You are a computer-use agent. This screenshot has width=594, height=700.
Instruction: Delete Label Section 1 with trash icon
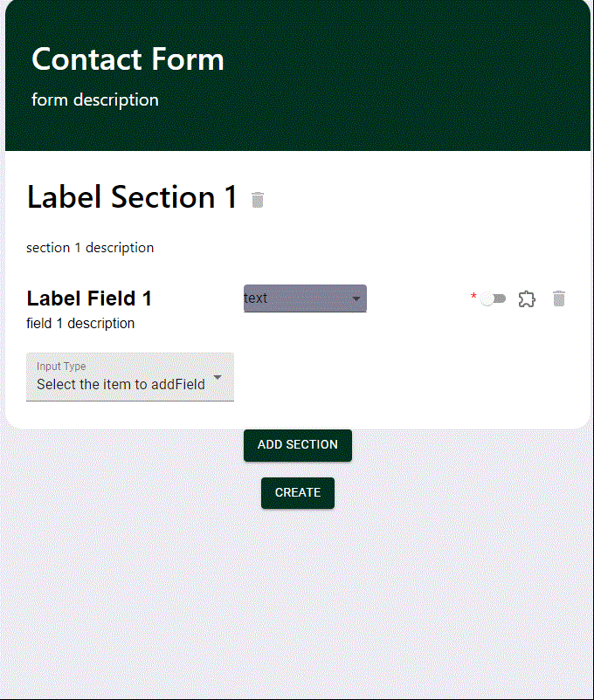257,200
